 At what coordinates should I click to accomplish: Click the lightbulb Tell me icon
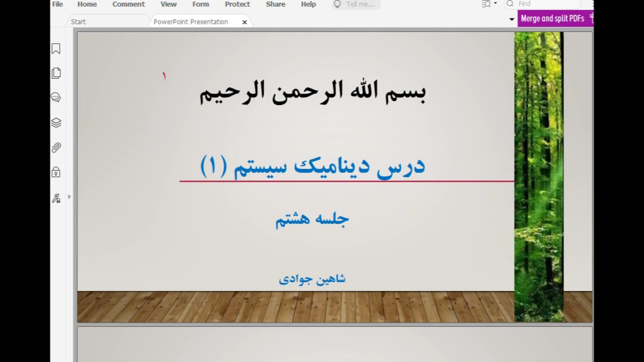(x=337, y=4)
